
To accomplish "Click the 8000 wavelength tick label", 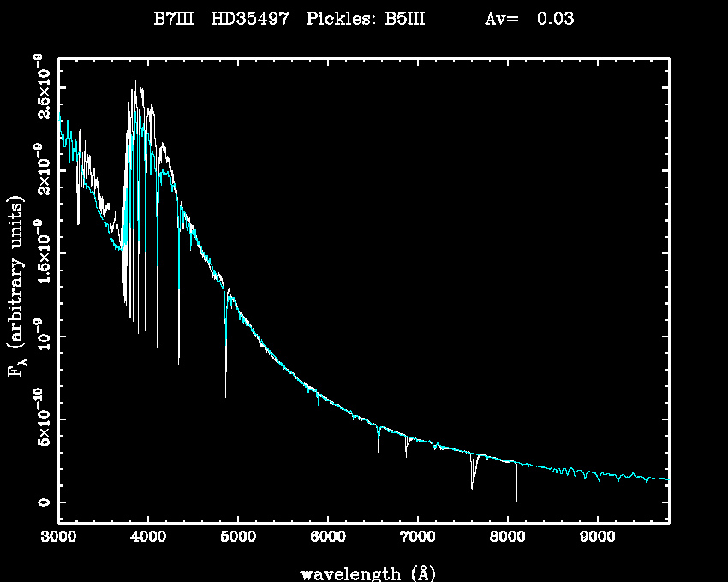I will pyautogui.click(x=507, y=537).
